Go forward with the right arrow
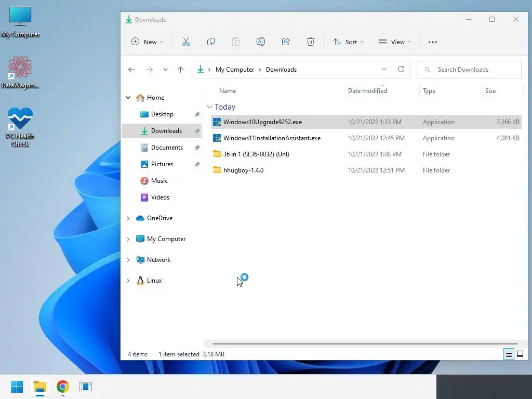The width and height of the screenshot is (532, 399). [x=149, y=70]
